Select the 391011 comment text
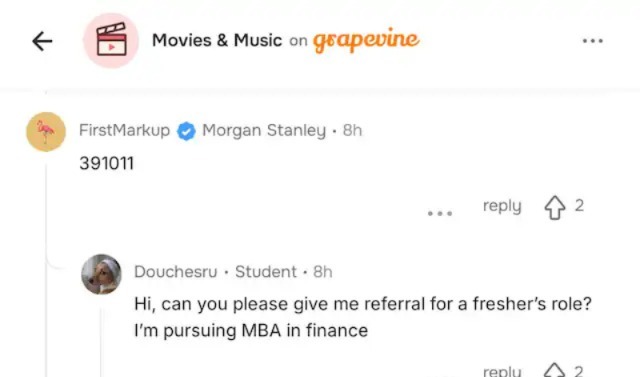Image resolution: width=640 pixels, height=377 pixels. tap(107, 164)
